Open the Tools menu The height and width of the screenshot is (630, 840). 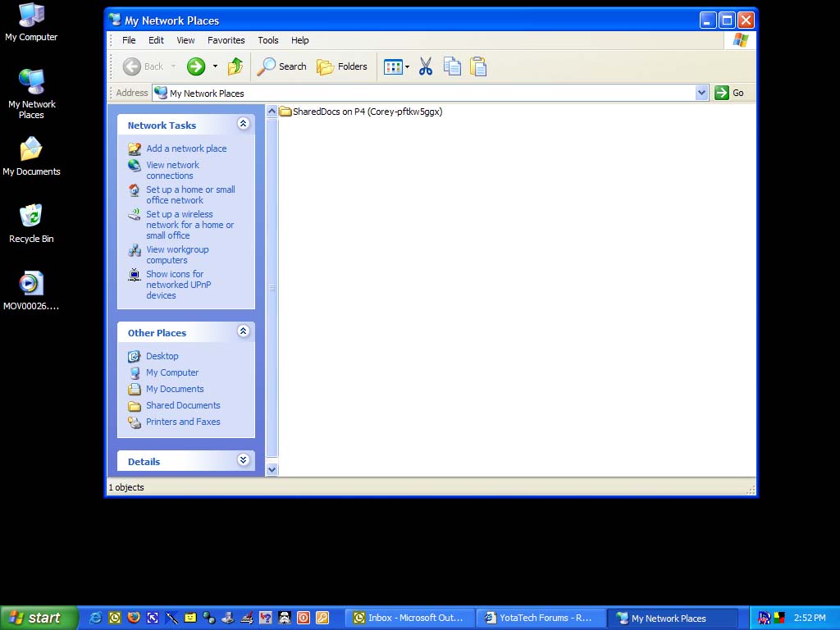(x=268, y=40)
